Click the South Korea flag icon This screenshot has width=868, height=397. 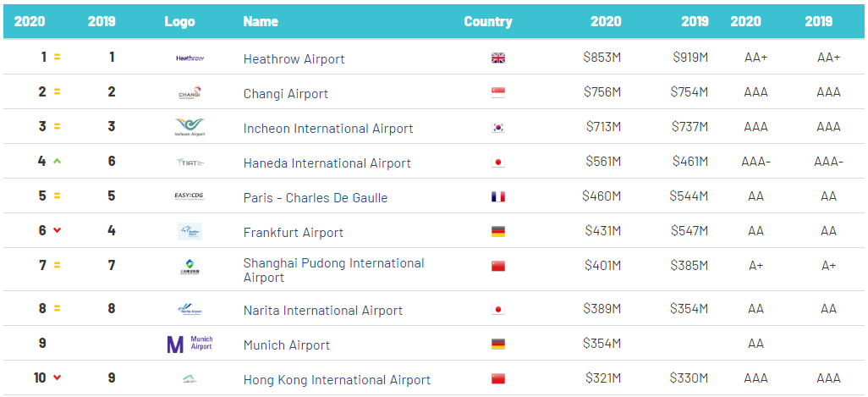[498, 127]
